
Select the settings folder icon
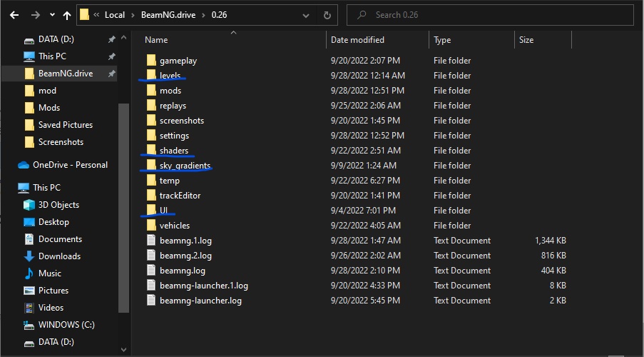pos(151,136)
